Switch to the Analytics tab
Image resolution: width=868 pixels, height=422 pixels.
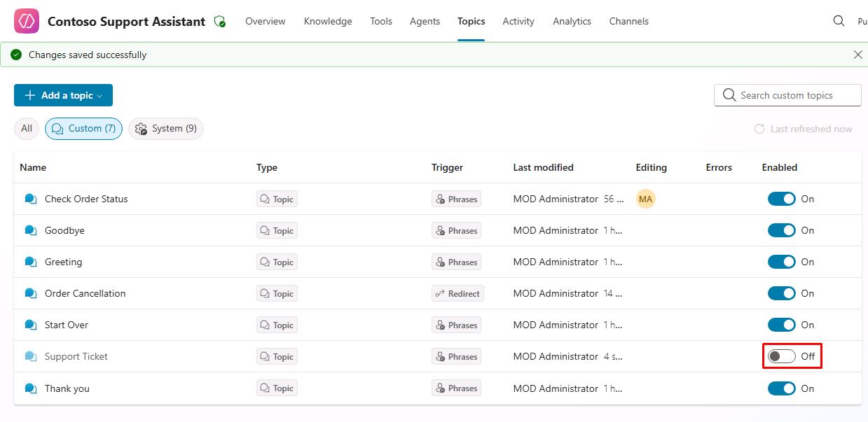click(572, 21)
